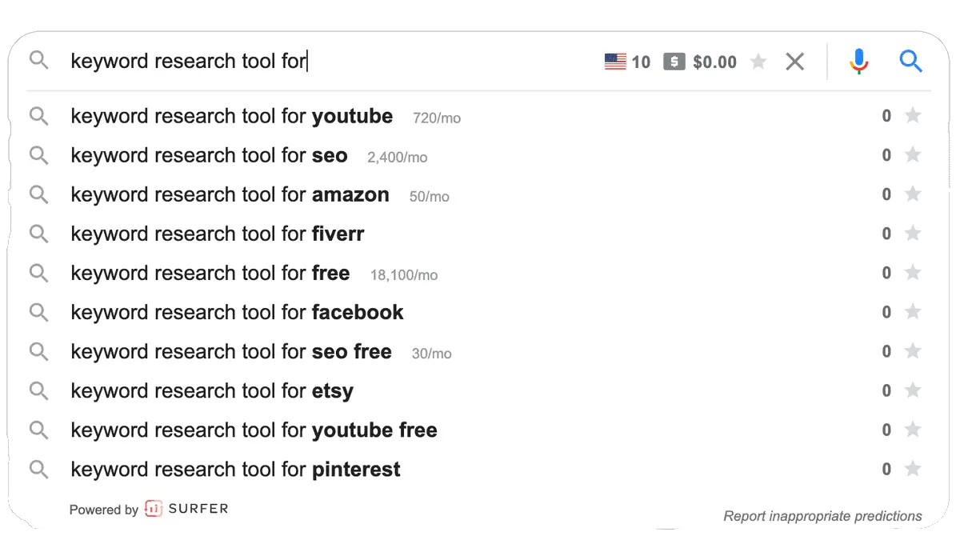Click search icon beside the etsy suggestion

38,390
